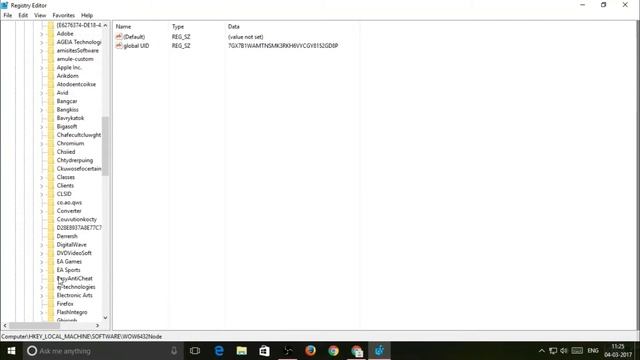Click the Demersh key folder icon
Screen dimensions: 640x360
click(51, 236)
